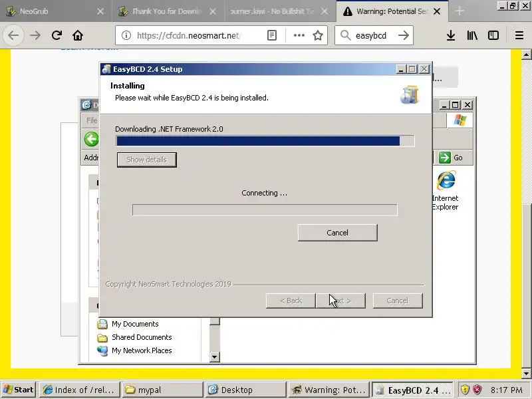
Task: Click the Windows flag logo in Explorer window
Action: click(460, 120)
